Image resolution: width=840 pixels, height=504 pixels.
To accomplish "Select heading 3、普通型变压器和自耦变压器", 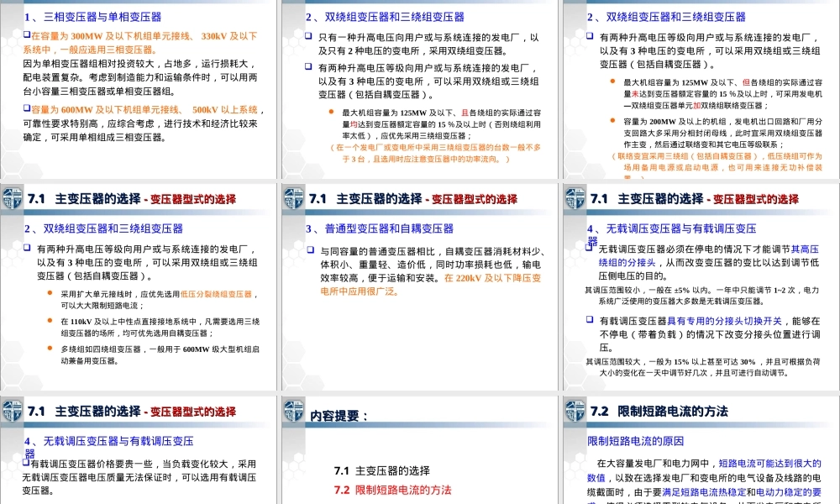I will pos(380,228).
